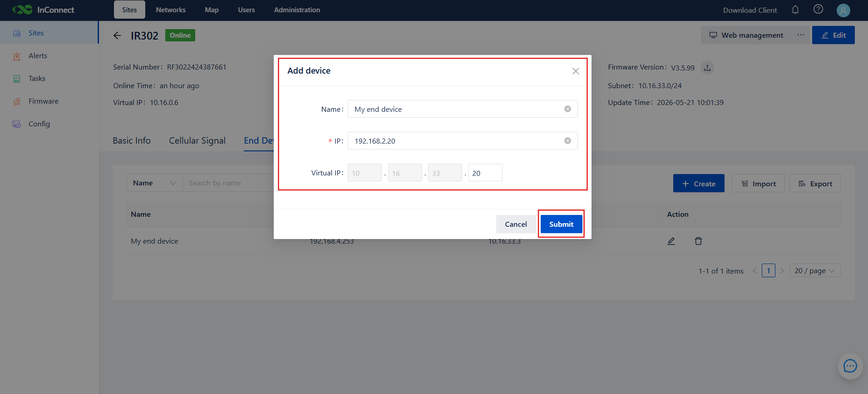Click the Edit button for IR302
The height and width of the screenshot is (394, 868).
tap(833, 35)
